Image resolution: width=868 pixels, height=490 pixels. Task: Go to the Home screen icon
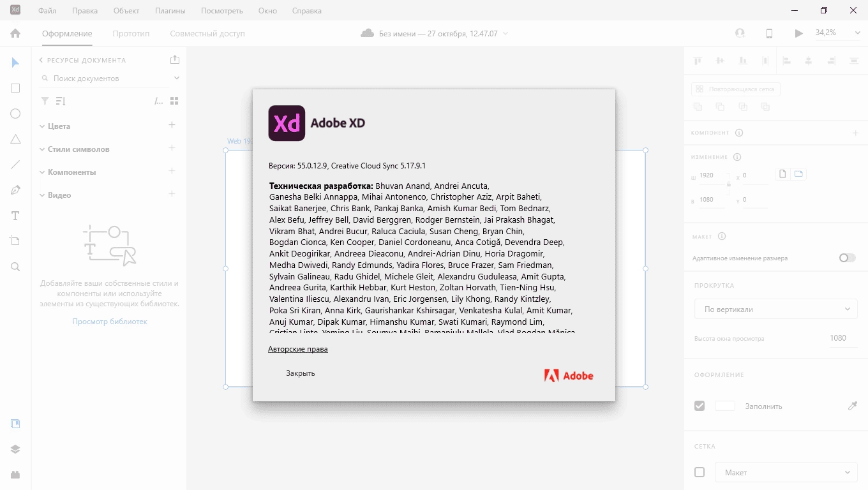16,33
